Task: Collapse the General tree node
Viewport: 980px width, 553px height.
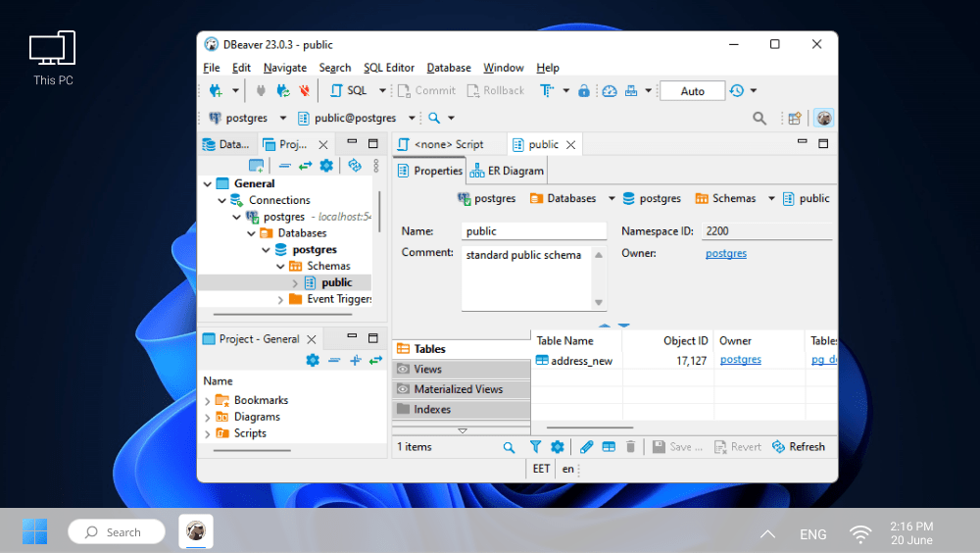Action: point(208,184)
